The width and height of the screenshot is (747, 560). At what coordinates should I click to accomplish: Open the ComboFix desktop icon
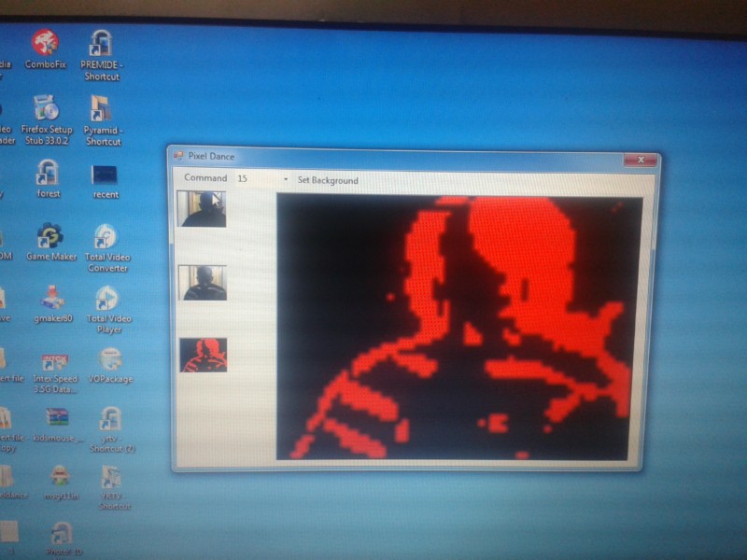[x=45, y=49]
